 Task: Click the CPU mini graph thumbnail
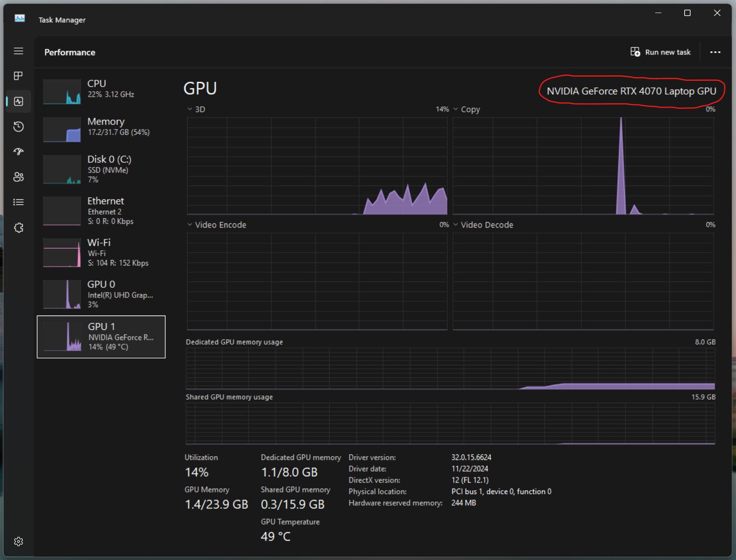pyautogui.click(x=62, y=91)
